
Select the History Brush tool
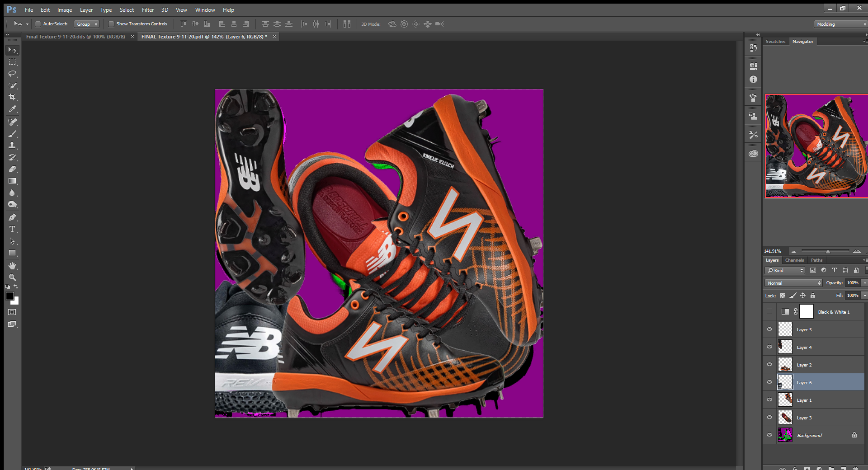click(x=12, y=157)
